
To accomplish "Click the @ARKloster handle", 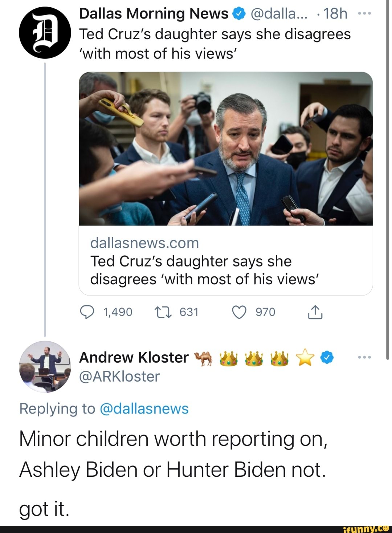I will pos(119,377).
